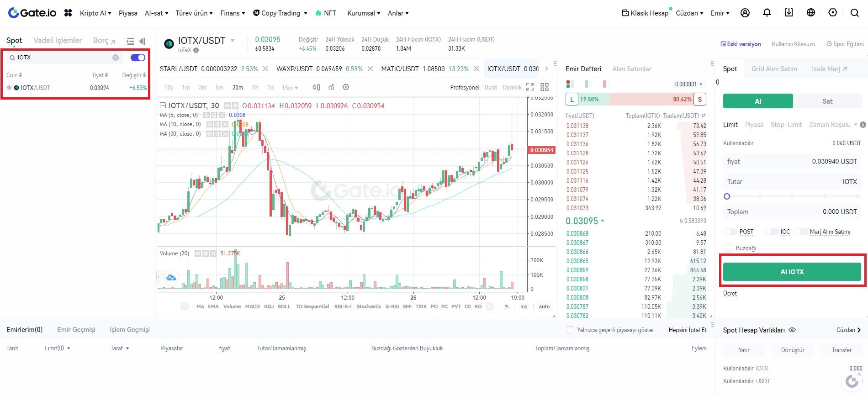Check Yalnızca geçerli piyasayı göster

[570, 330]
